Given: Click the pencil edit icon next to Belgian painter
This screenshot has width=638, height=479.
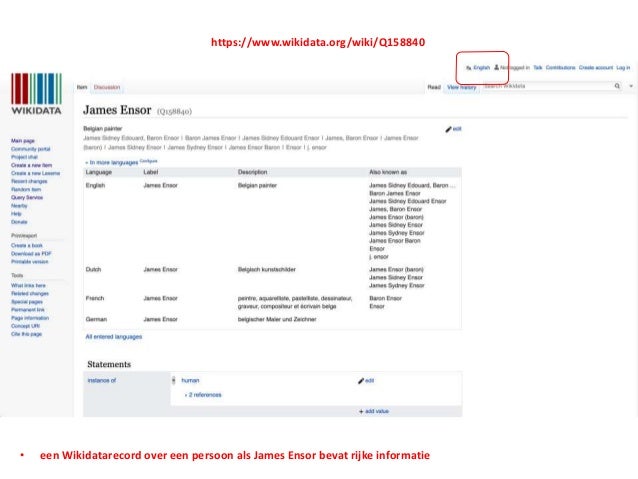Looking at the screenshot, I should pyautogui.click(x=448, y=129).
